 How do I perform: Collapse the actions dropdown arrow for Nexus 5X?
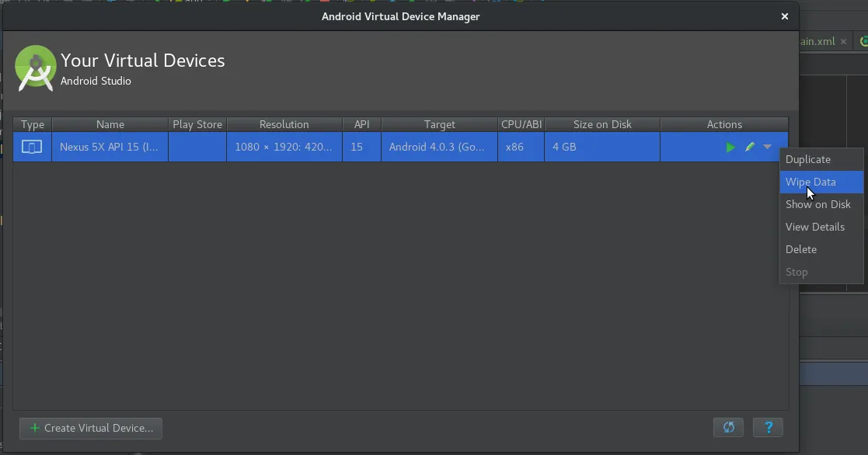point(767,147)
